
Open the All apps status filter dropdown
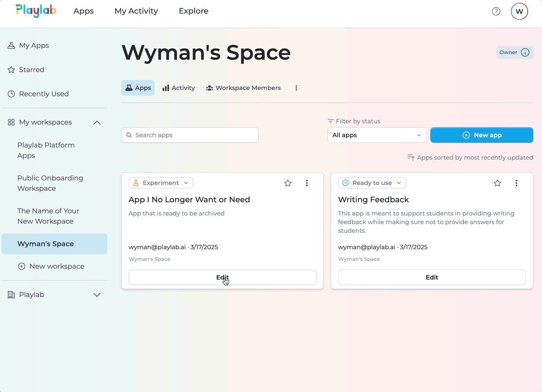point(377,135)
